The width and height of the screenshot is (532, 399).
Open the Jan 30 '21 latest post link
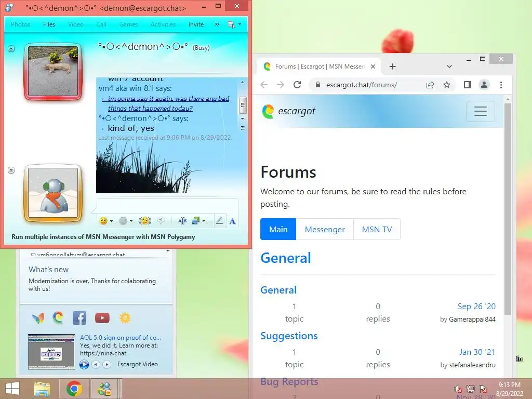pos(477,352)
